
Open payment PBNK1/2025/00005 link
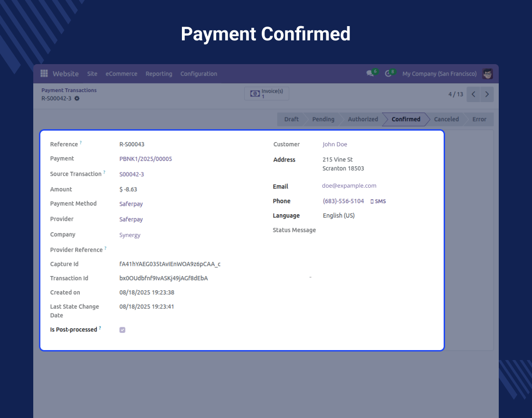coord(145,159)
